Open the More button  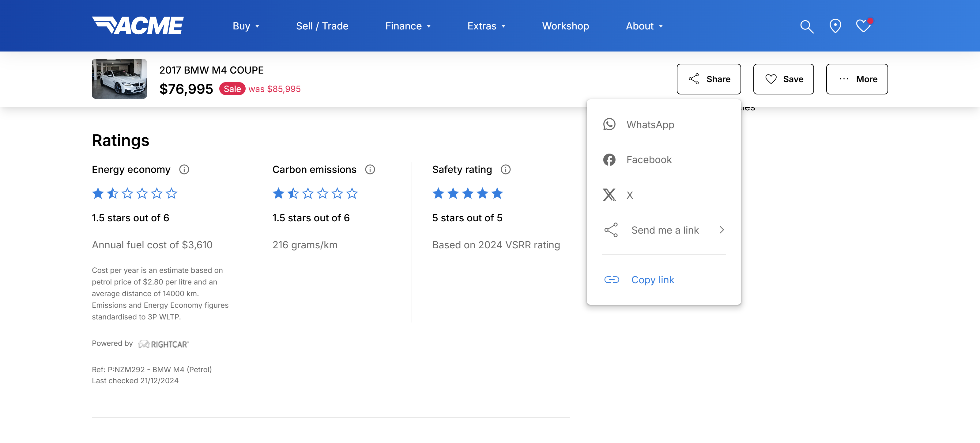[857, 79]
